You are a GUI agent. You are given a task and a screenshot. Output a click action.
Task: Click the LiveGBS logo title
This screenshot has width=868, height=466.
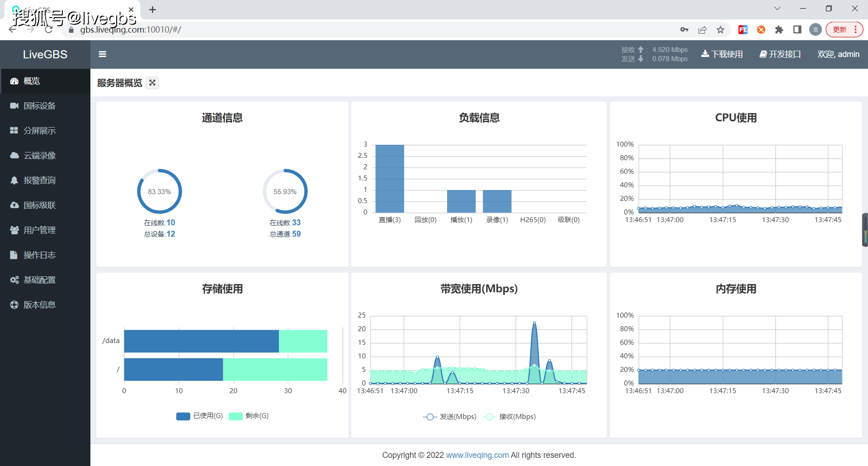click(x=45, y=54)
